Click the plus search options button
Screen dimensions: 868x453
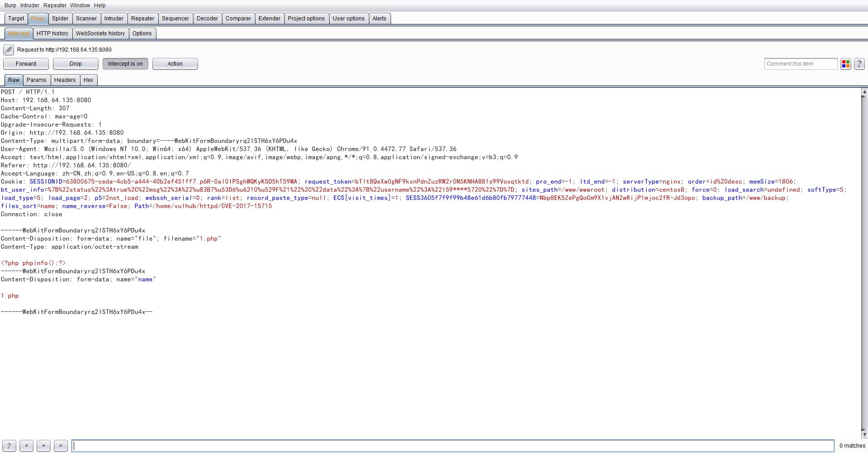tap(43, 446)
